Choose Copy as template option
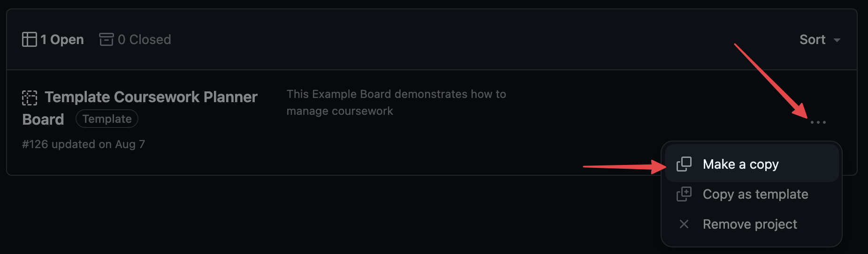Screen dimensions: 868x254 click(x=755, y=194)
